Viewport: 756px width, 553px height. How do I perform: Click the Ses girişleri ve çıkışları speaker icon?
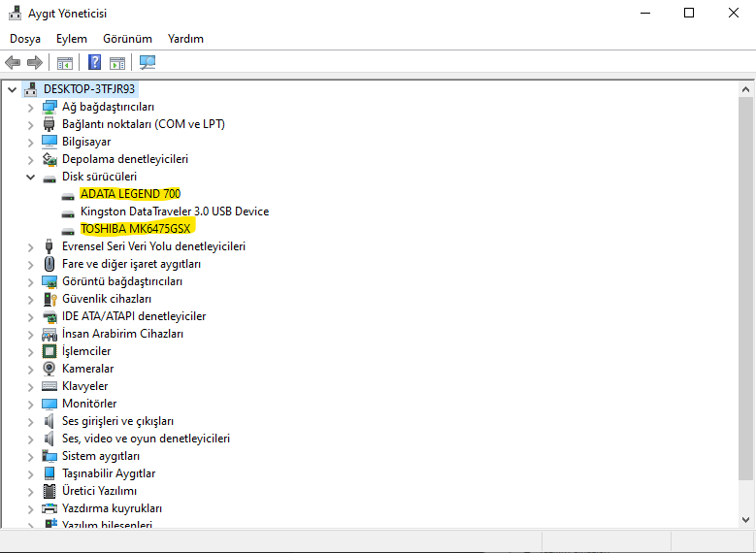(x=49, y=421)
